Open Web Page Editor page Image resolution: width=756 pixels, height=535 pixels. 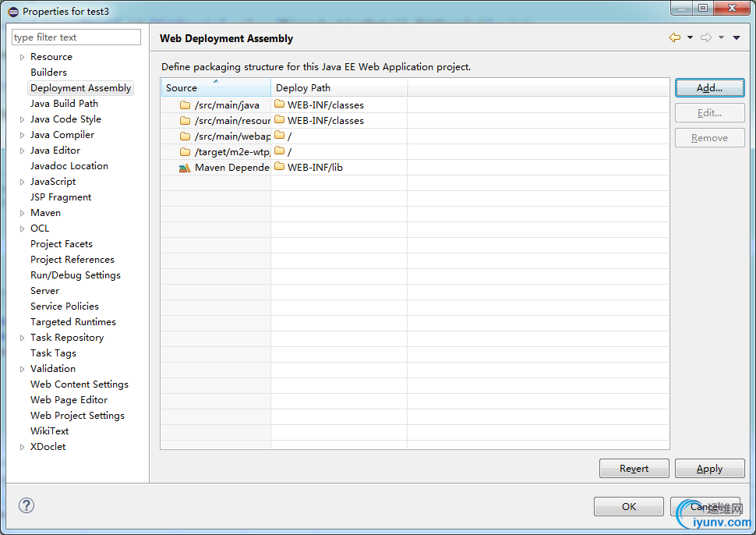[x=69, y=400]
